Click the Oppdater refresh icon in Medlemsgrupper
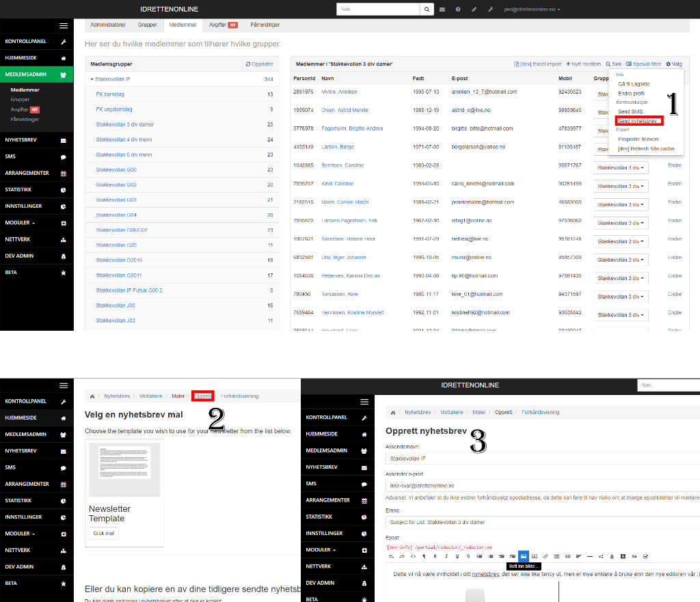The image size is (700, 602). (259, 64)
